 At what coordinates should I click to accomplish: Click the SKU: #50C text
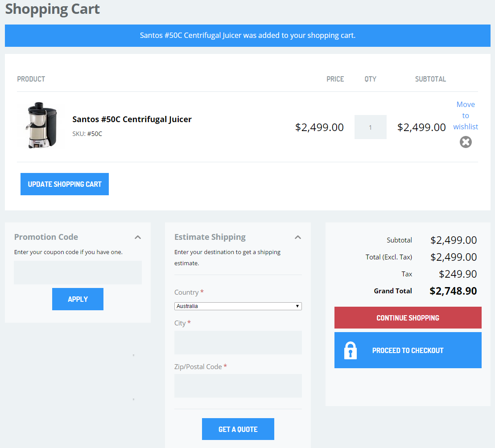[x=87, y=134]
